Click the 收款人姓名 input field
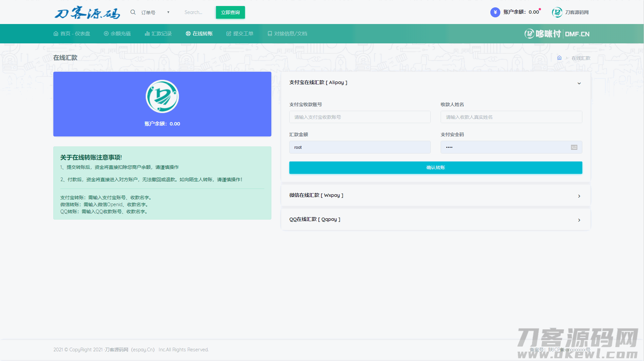This screenshot has width=644, height=361. pos(511,117)
